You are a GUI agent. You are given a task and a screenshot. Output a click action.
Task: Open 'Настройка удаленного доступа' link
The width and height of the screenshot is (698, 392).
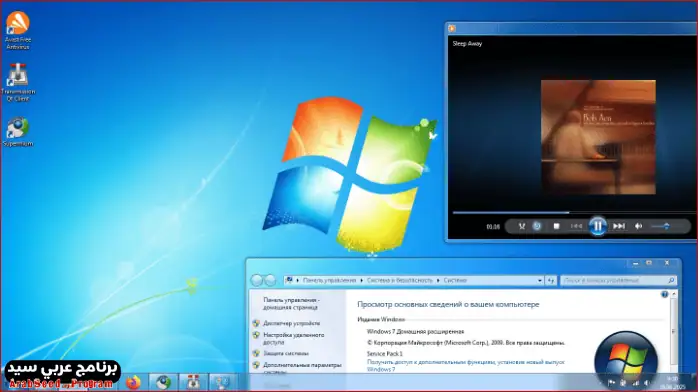[x=293, y=339]
